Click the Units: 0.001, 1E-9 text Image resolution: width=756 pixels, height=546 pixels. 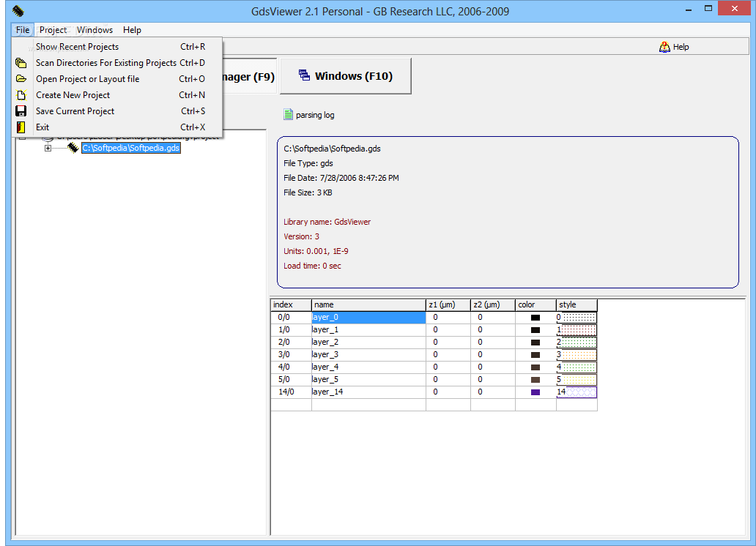click(x=316, y=252)
